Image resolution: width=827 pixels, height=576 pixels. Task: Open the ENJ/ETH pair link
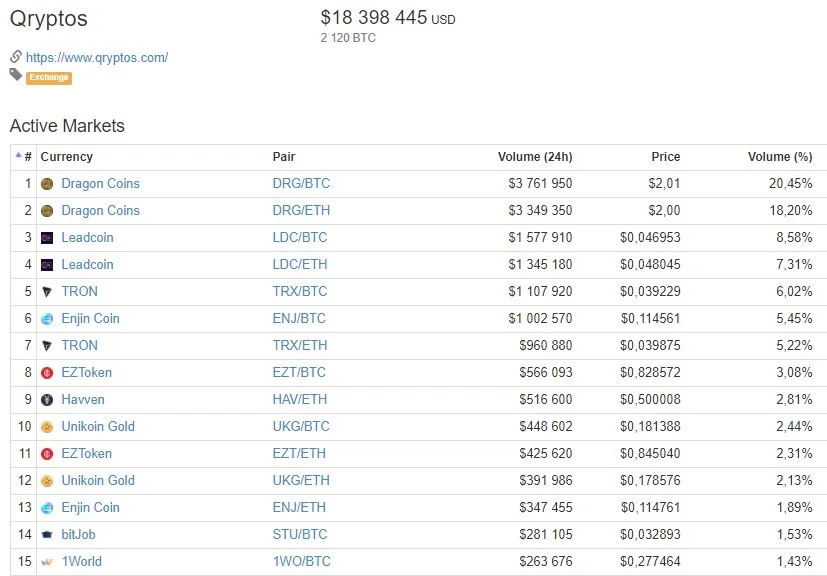299,507
